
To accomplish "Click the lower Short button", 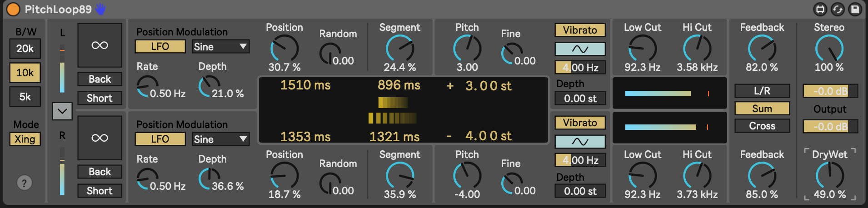I will pyautogui.click(x=100, y=191).
